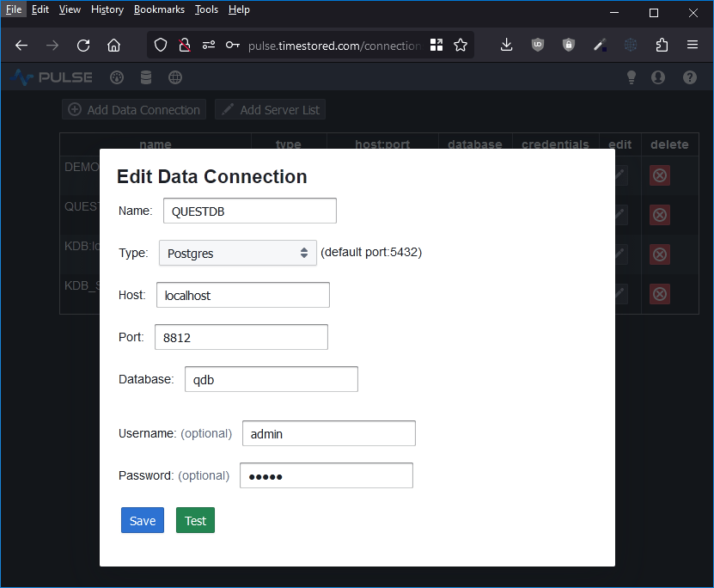
Task: Open the user account icon
Action: click(658, 77)
